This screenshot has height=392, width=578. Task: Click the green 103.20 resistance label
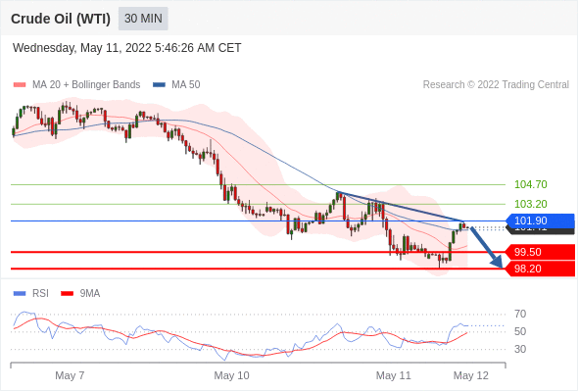[530, 204]
